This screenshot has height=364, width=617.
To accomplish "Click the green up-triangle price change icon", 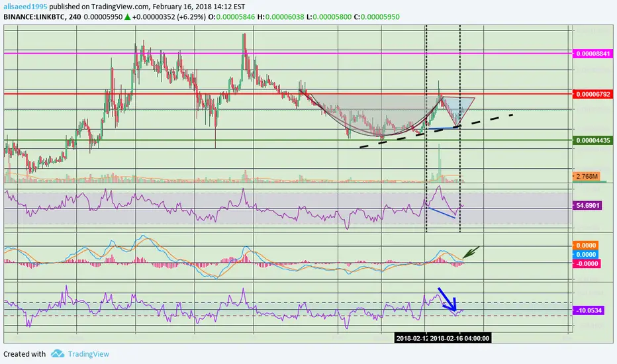I will [128, 17].
